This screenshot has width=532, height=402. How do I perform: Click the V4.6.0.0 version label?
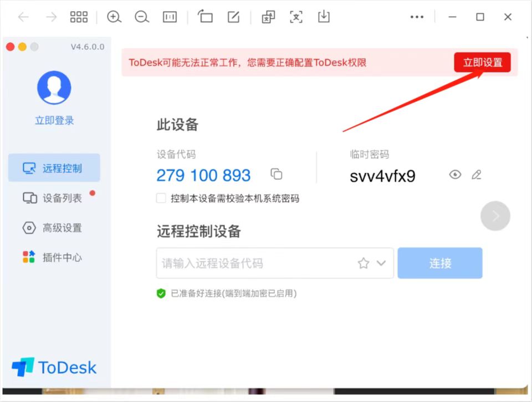coord(88,47)
